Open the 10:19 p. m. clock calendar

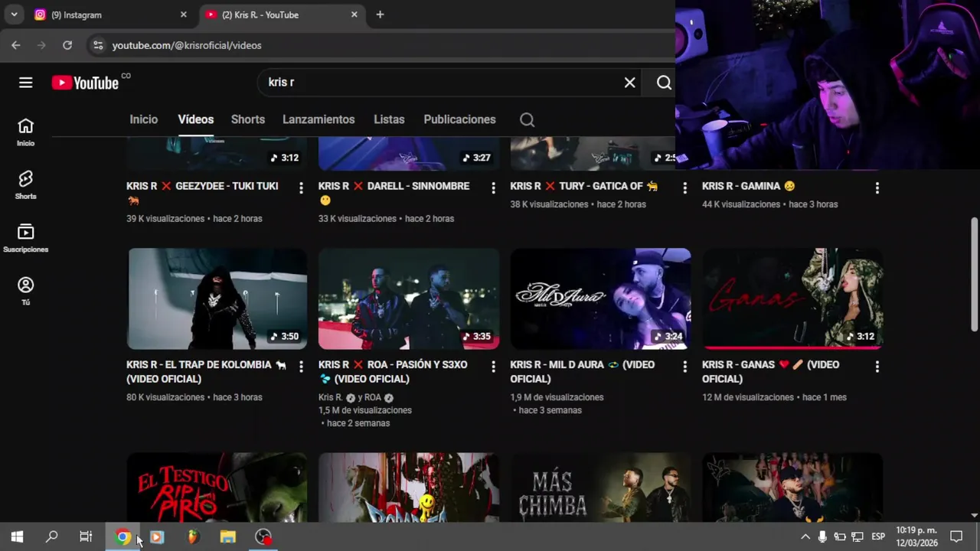pyautogui.click(x=916, y=537)
